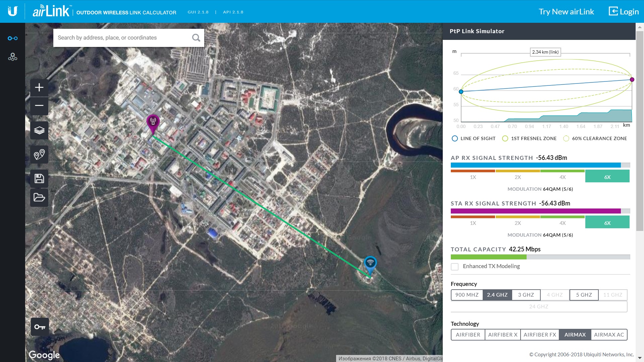This screenshot has height=362, width=644.
Task: Choose AIRFIBER X technology
Action: click(x=503, y=335)
